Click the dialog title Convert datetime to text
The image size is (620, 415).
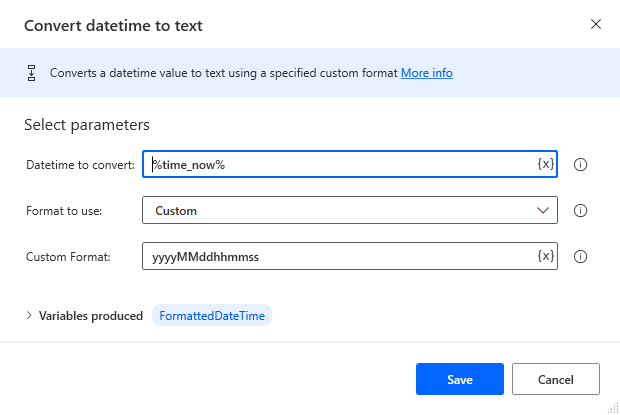pos(113,25)
